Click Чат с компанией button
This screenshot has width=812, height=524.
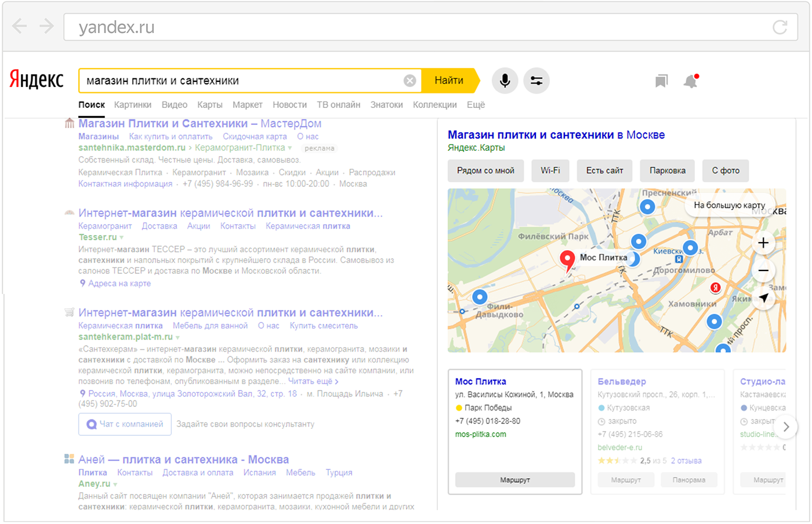click(125, 424)
